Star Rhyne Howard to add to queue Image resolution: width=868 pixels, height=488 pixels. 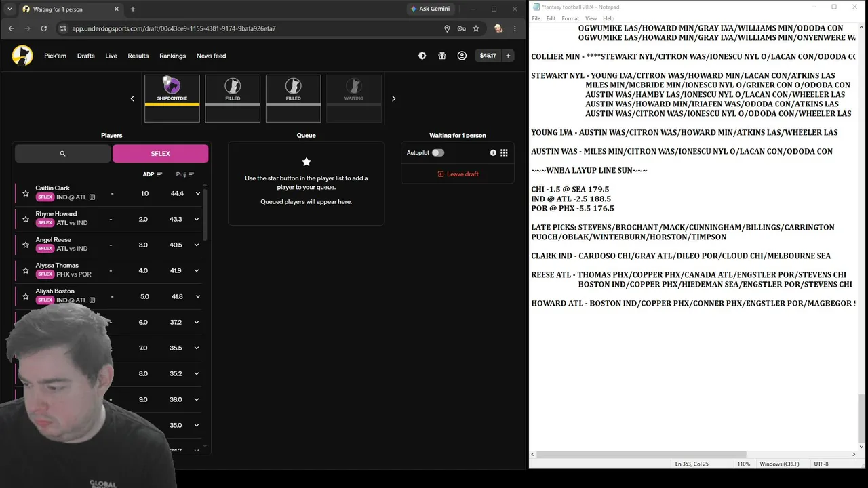[x=26, y=219]
